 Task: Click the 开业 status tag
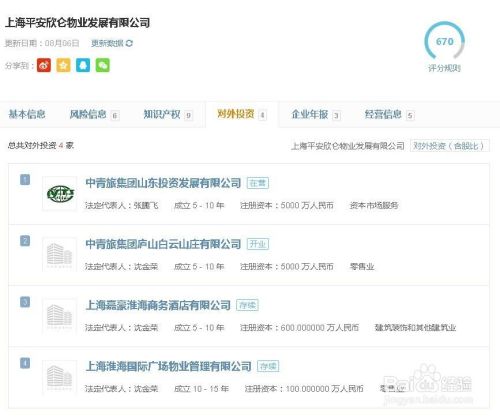(x=258, y=244)
